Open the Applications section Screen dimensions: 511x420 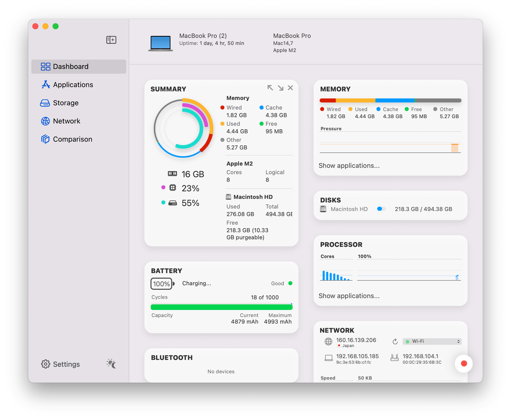click(73, 85)
